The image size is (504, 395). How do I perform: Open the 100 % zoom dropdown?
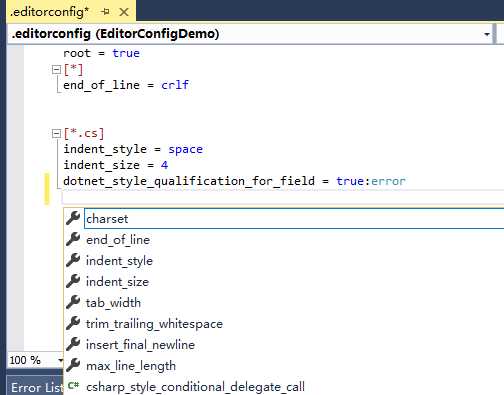60,360
